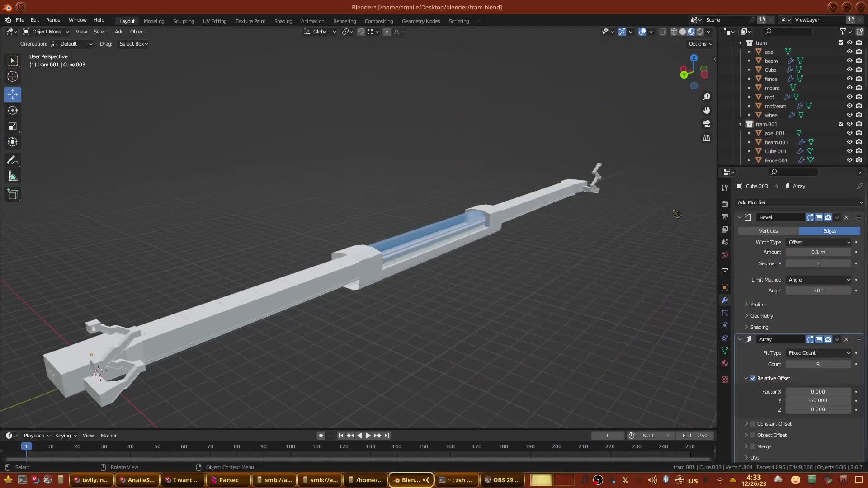Open the Render menu
The height and width of the screenshot is (488, 868).
tap(54, 20)
